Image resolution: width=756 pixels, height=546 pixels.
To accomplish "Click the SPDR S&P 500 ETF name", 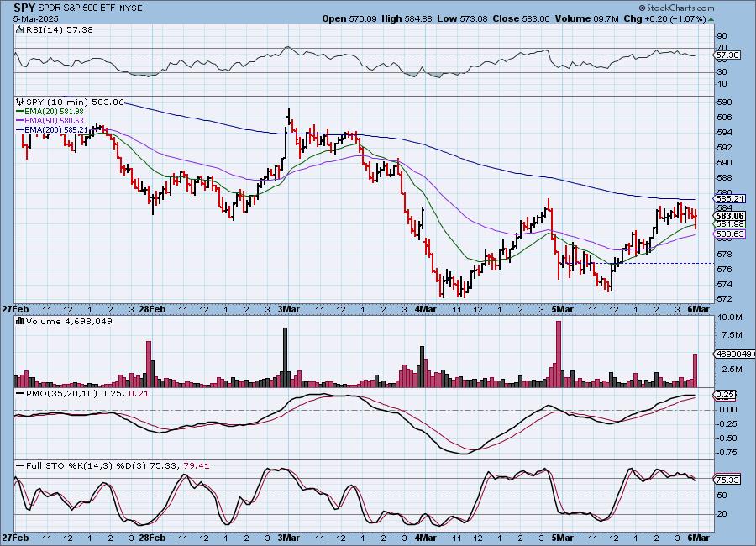I will (x=77, y=8).
